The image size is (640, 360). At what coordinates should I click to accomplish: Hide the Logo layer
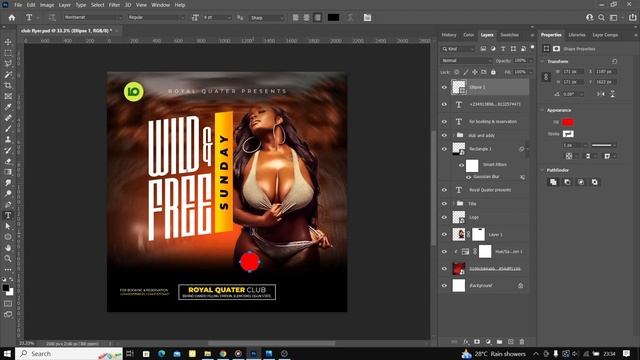444,217
